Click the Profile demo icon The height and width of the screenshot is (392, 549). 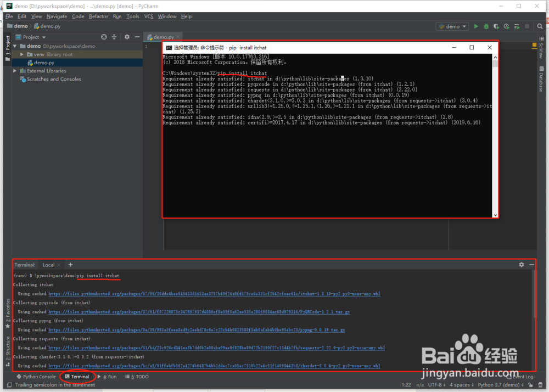(506, 26)
